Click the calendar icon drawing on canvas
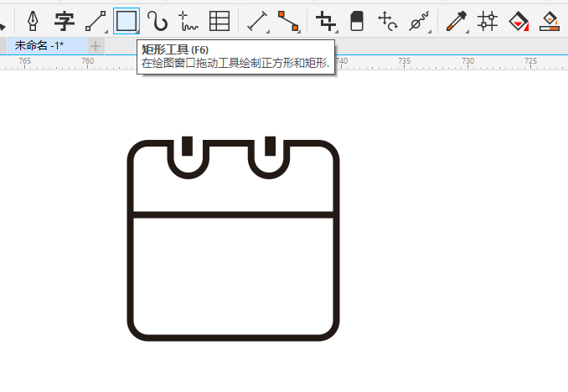The image size is (568, 392). pos(233,239)
